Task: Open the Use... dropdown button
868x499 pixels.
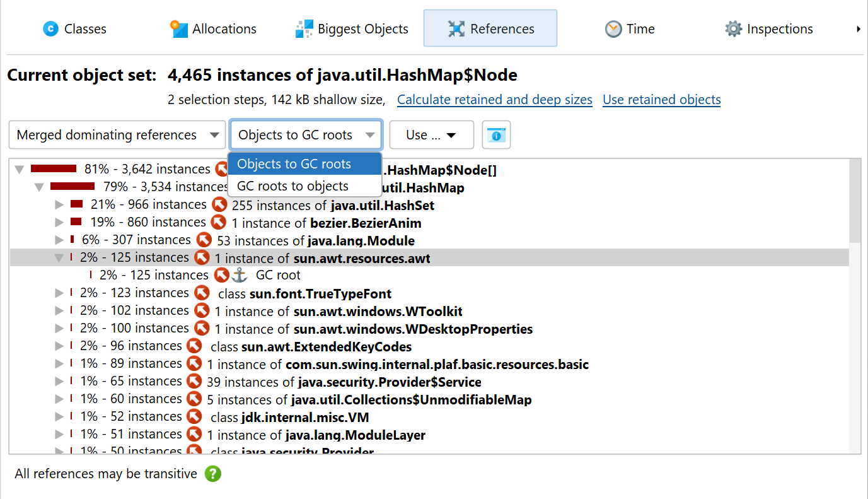Action: tap(431, 135)
